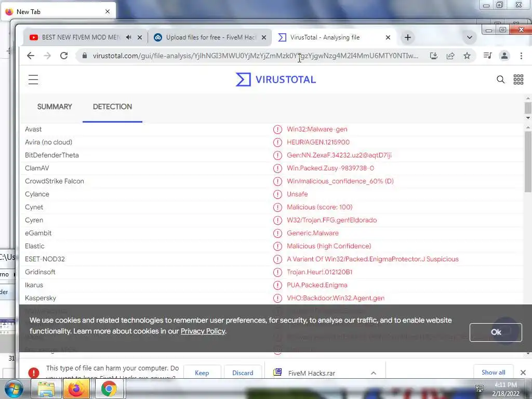Click the FiveM Hacks.rar file icon
532x399 pixels.
pos(277,372)
